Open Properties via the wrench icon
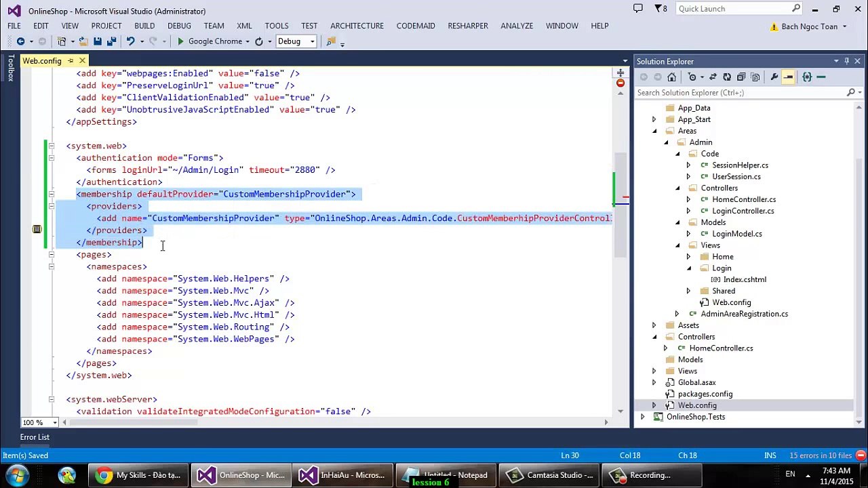 click(x=774, y=77)
